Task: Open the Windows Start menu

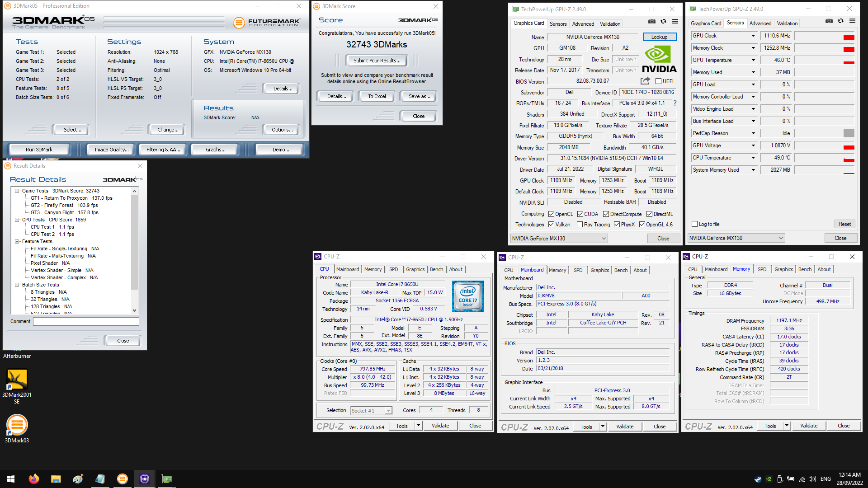Action: click(x=11, y=479)
